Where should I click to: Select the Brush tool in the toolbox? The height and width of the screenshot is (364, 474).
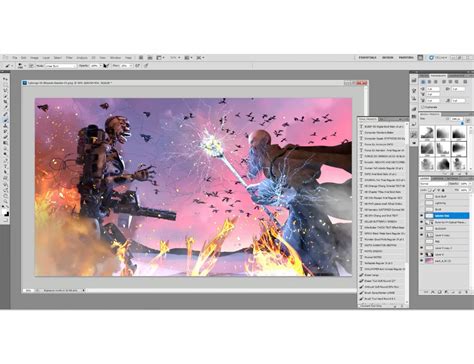[5, 120]
